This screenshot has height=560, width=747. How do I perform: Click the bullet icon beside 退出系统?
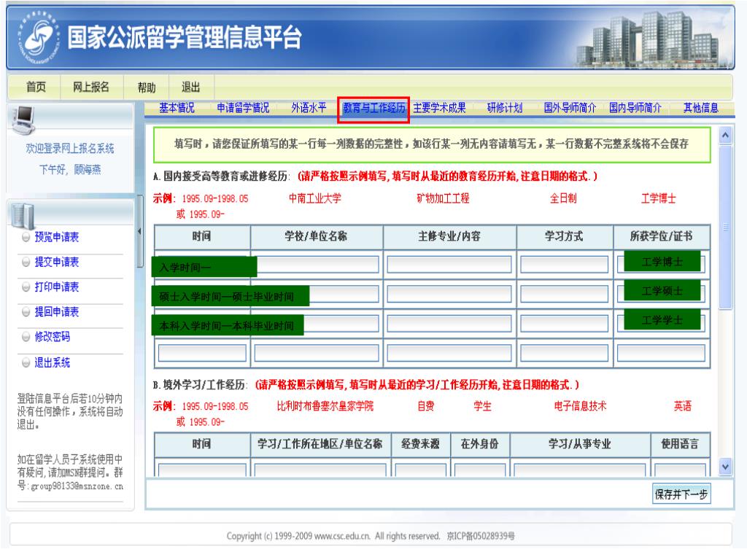(x=26, y=362)
